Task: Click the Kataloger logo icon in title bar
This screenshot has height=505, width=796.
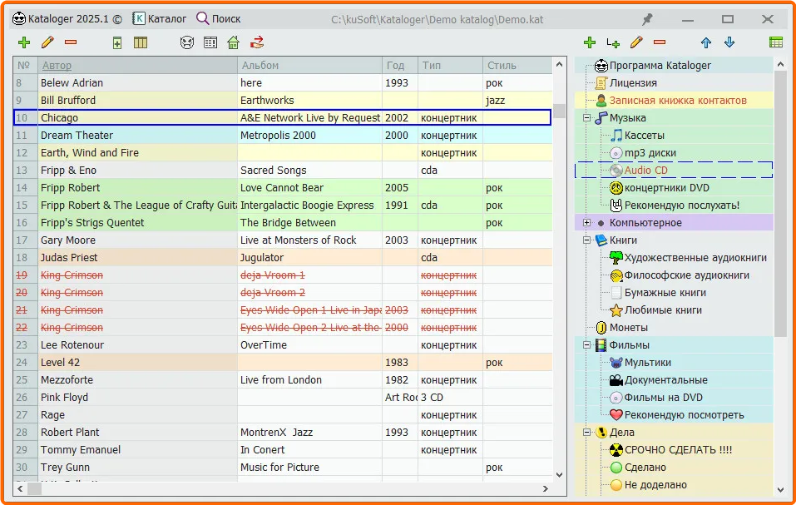Action: tap(19, 19)
